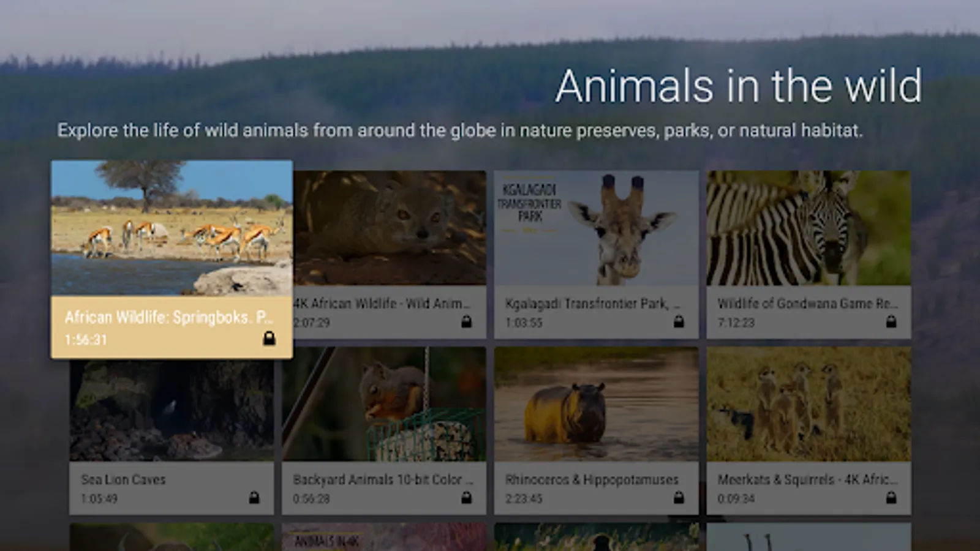
Task: Click lock icon on Rhinoceros & Hippopotamuses card
Action: pyautogui.click(x=679, y=498)
